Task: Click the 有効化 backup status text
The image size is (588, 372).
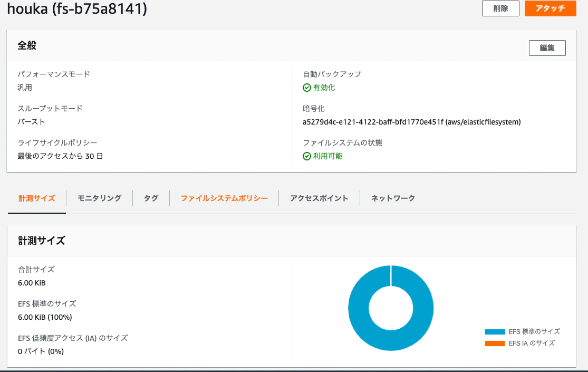Action: click(324, 88)
